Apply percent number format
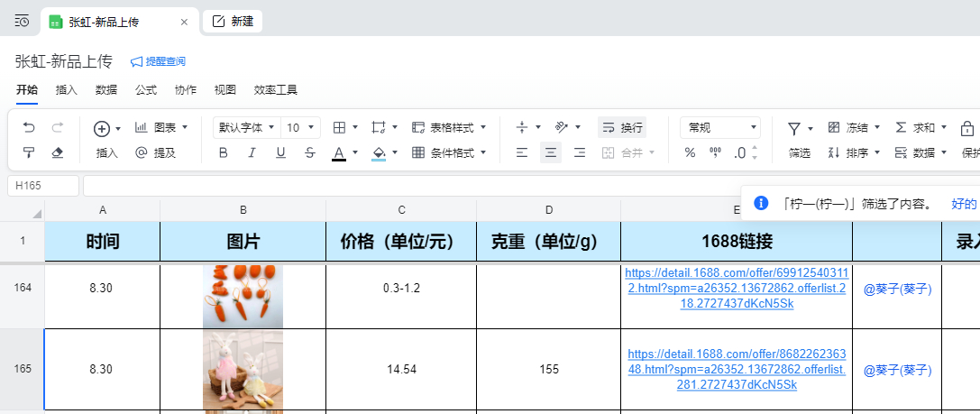This screenshot has height=414, width=980. coord(690,152)
